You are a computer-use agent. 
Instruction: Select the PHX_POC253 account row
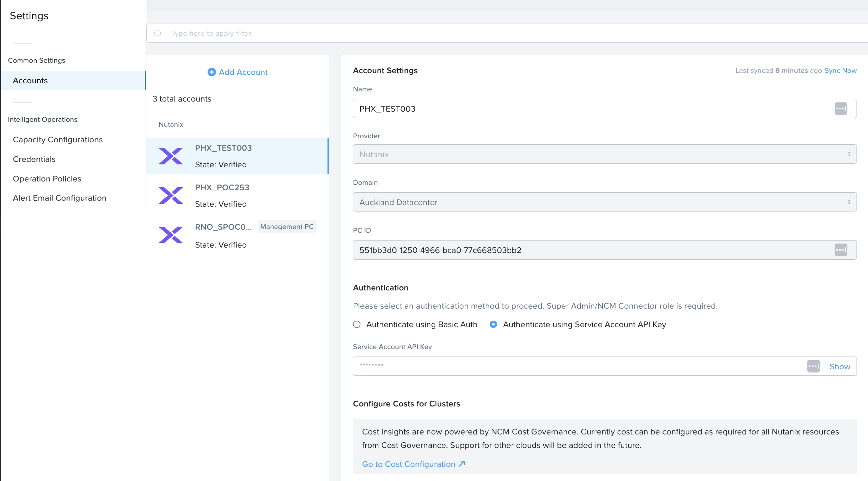237,196
